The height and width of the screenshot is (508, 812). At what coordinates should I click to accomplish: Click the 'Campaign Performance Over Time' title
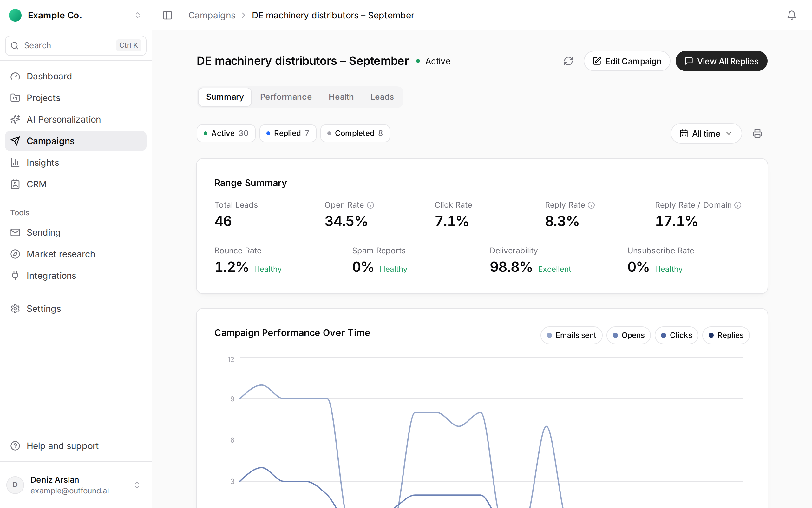(x=292, y=333)
